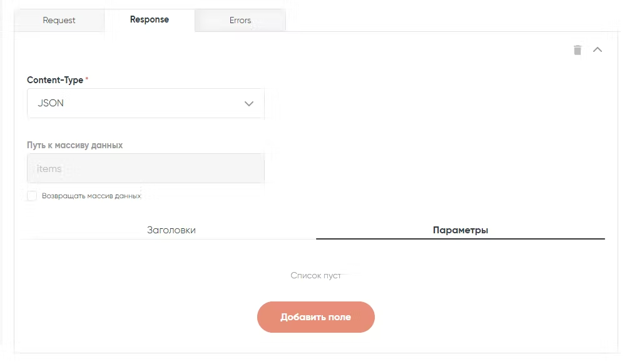This screenshot has height=364, width=637.
Task: Click the Возвращать массив данных label text
Action: 91,196
